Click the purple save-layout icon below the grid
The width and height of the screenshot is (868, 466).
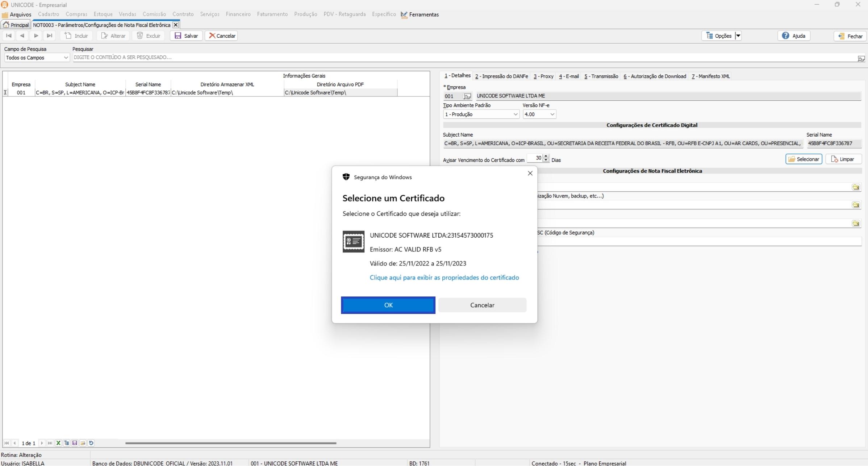tap(75, 443)
